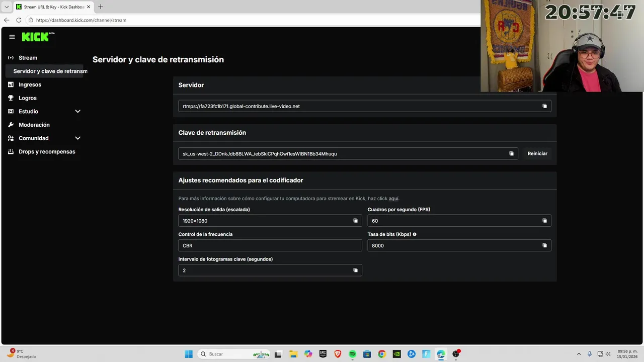Show hidden system tray icons

579,354
